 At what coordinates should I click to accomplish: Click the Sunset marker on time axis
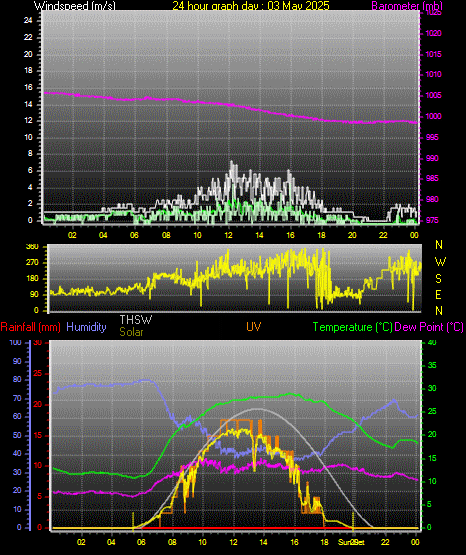click(x=351, y=542)
